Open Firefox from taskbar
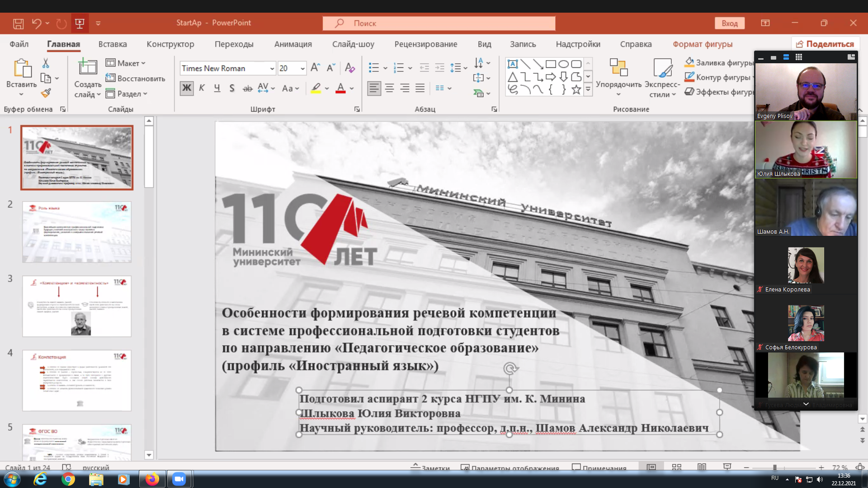Viewport: 868px width, 488px height. pos(152,479)
